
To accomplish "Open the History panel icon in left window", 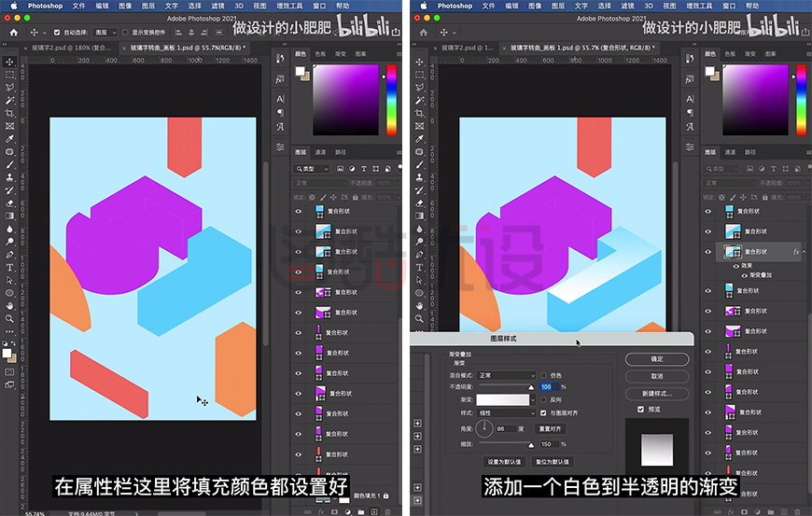I will click(x=280, y=59).
